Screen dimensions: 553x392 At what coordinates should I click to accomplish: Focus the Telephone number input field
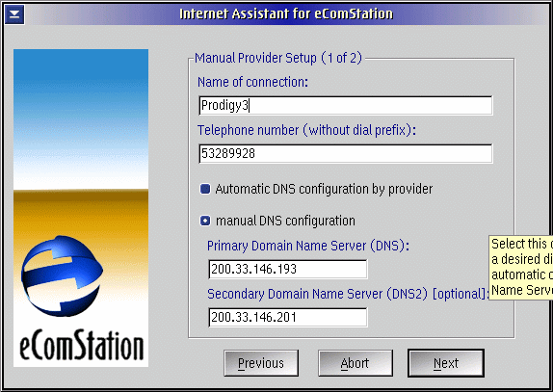coord(346,153)
